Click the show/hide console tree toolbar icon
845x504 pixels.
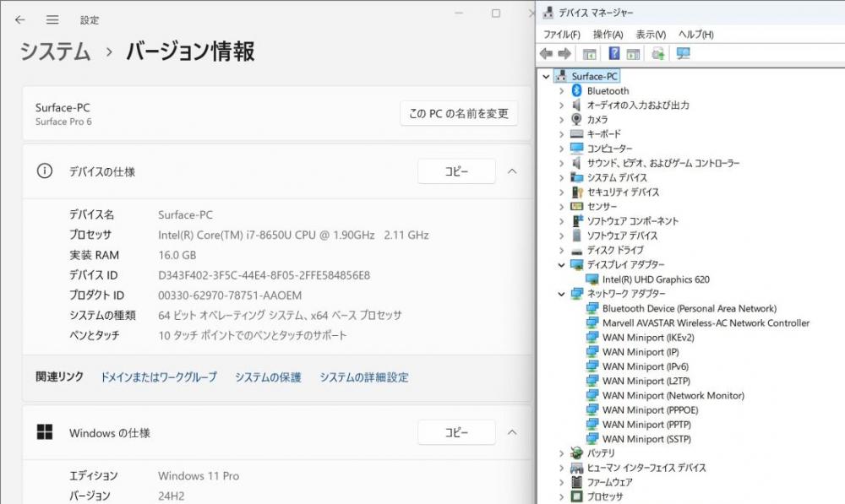click(x=590, y=54)
